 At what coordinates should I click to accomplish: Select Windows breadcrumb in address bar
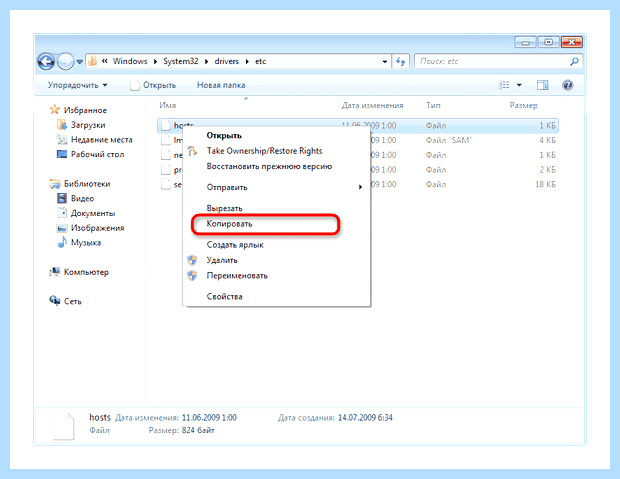[x=130, y=61]
